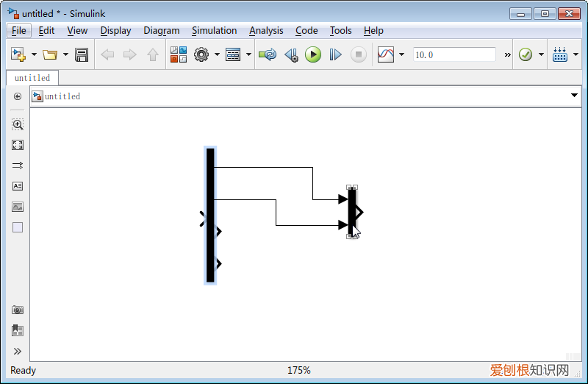
Task: Expand the breadcrumb address bar dropdown
Action: pos(574,96)
